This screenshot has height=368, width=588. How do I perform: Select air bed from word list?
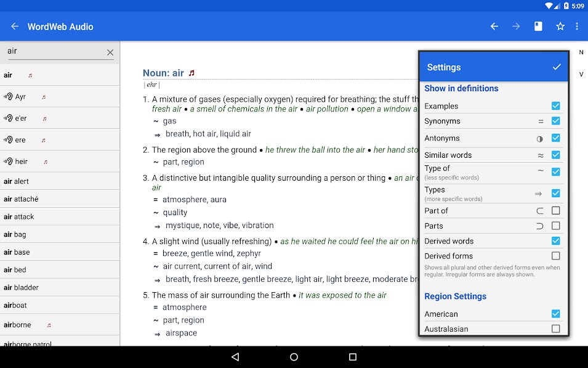[60, 269]
